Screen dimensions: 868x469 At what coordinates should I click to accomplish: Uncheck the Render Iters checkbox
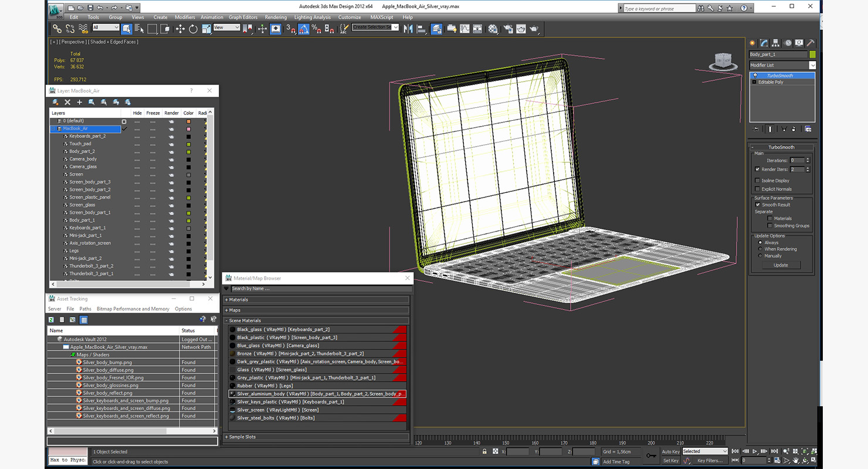pos(757,169)
